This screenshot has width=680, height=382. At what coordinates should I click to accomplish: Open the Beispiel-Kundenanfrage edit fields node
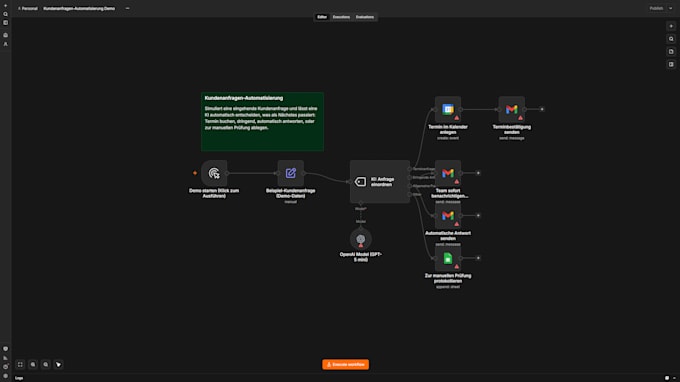point(291,173)
